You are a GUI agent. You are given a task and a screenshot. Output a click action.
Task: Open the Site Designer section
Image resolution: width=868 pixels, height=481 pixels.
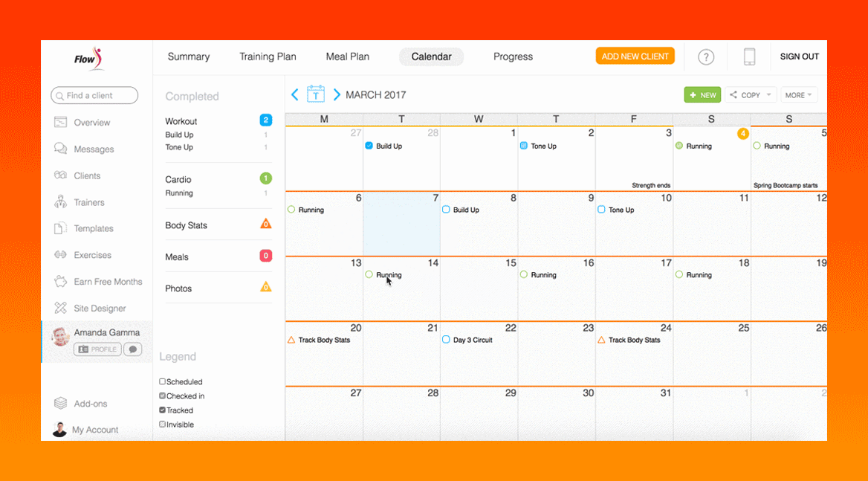(x=99, y=309)
